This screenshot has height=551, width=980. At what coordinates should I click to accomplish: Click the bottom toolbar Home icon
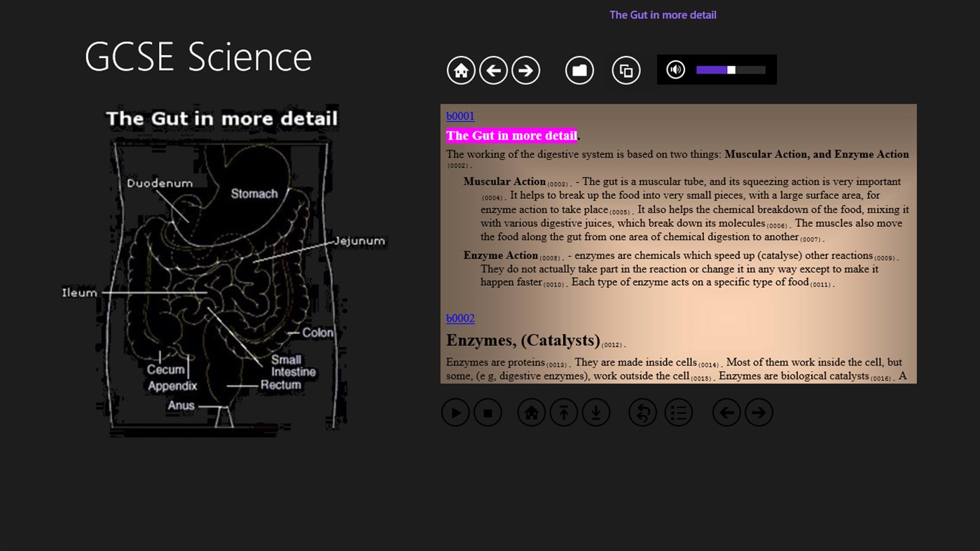(x=531, y=413)
